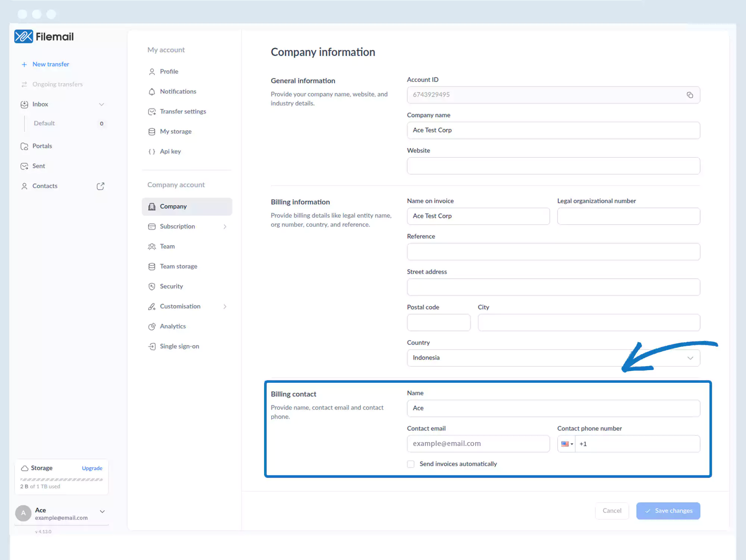Collapse the Inbox section chevron
The height and width of the screenshot is (560, 746).
pyautogui.click(x=101, y=104)
